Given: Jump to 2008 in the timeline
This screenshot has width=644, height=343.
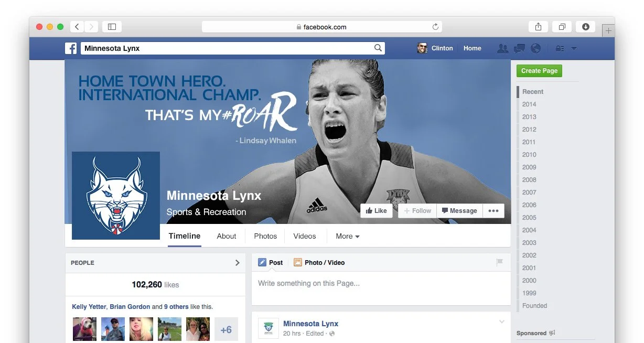Looking at the screenshot, I should tap(529, 180).
